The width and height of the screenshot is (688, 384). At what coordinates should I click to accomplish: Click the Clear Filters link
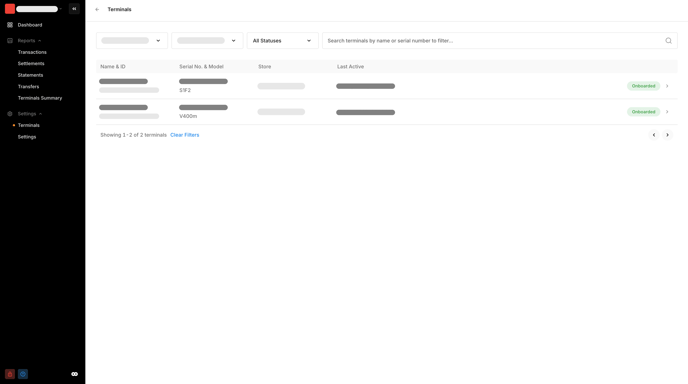click(x=185, y=135)
